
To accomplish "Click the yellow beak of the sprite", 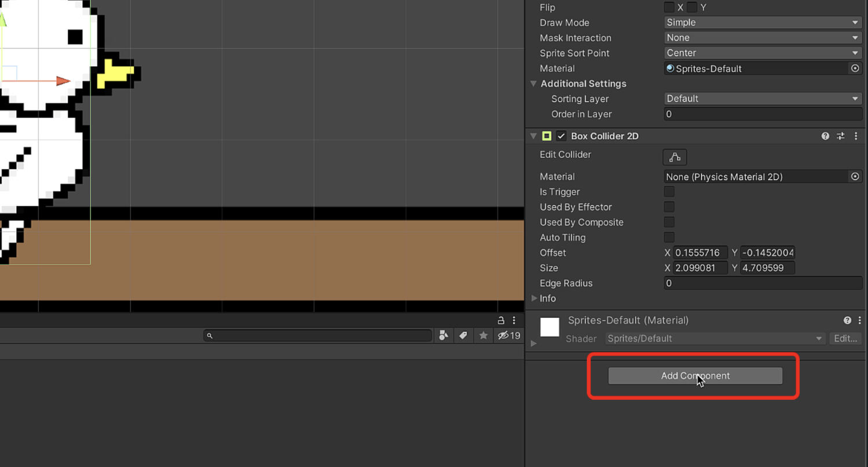I will coord(116,74).
